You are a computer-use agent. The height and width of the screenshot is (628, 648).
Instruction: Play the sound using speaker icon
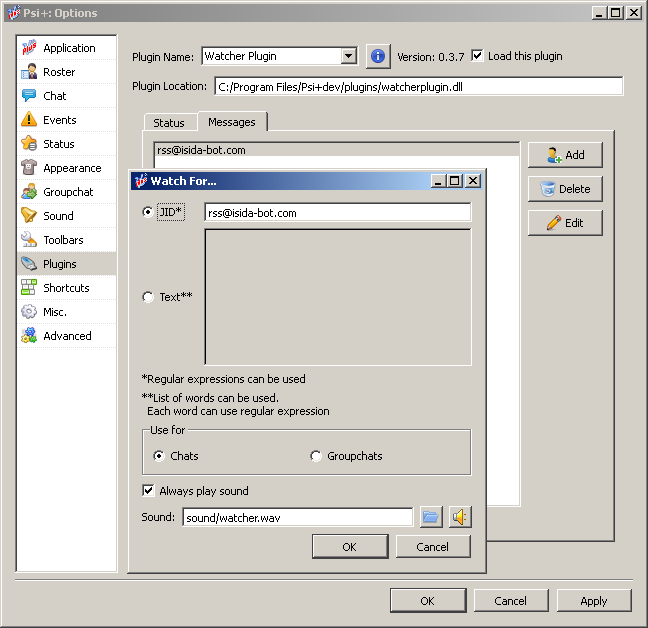(459, 517)
